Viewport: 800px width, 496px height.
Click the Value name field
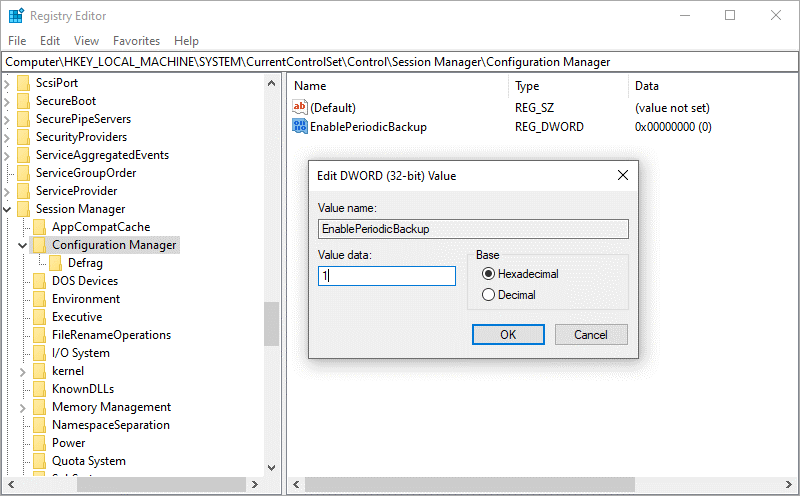pos(473,229)
